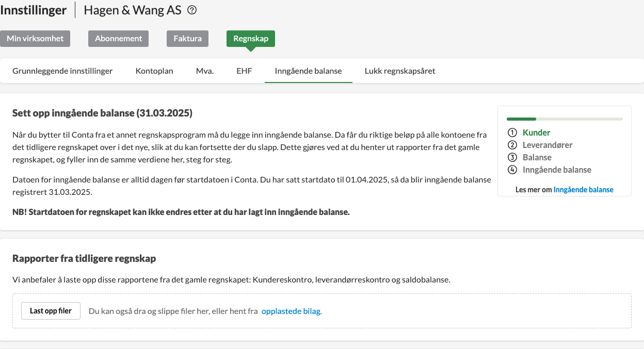
Task: Select step 2 Leverandører in the progress list
Action: [x=548, y=145]
